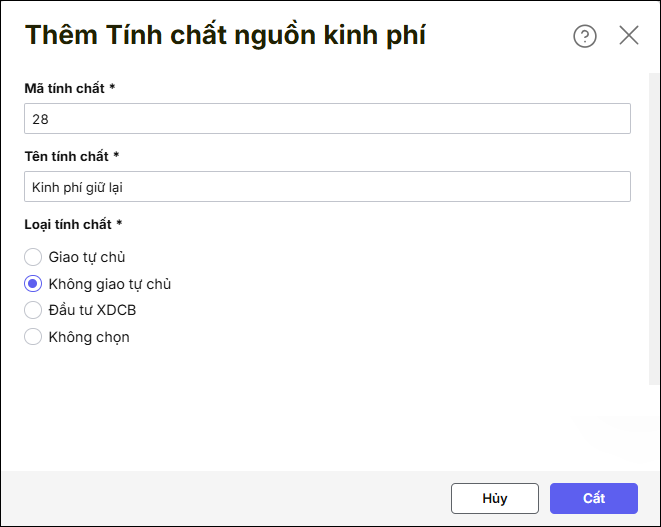
Task: Click the Giao tự chủ label text
Action: [87, 257]
